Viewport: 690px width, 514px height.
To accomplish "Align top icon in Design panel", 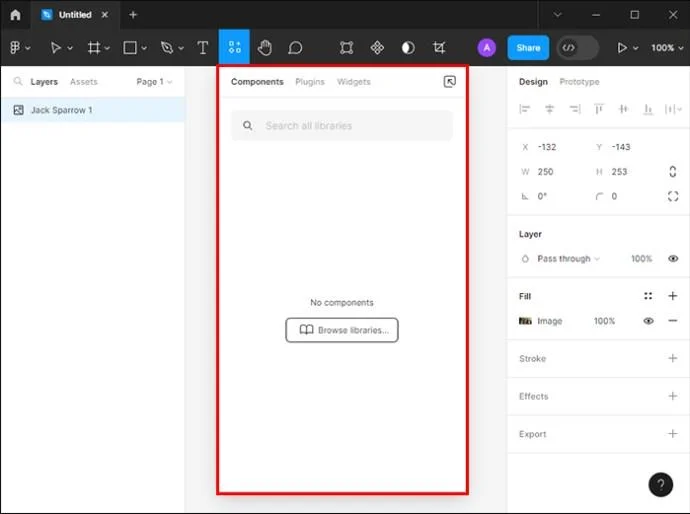I will click(599, 109).
